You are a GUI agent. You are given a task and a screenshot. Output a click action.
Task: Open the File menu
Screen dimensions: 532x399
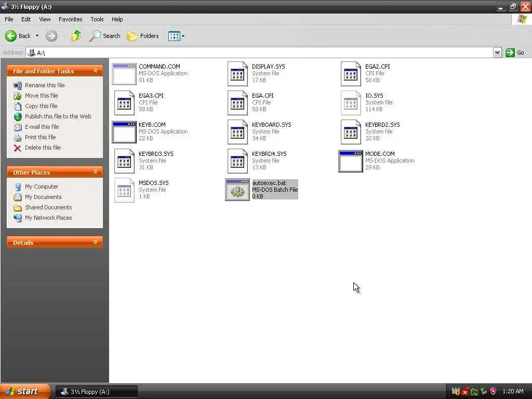[9, 19]
